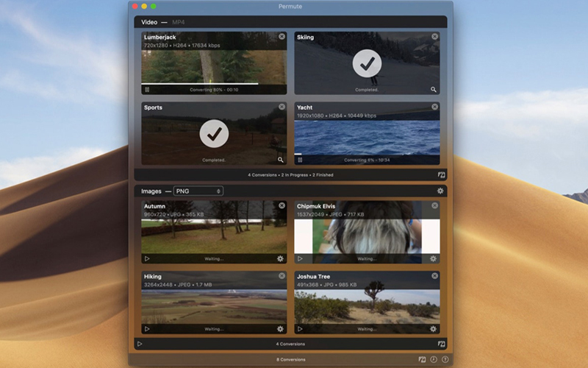This screenshot has height=368, width=588.
Task: Remove the Autumn image item
Action: [x=282, y=205]
